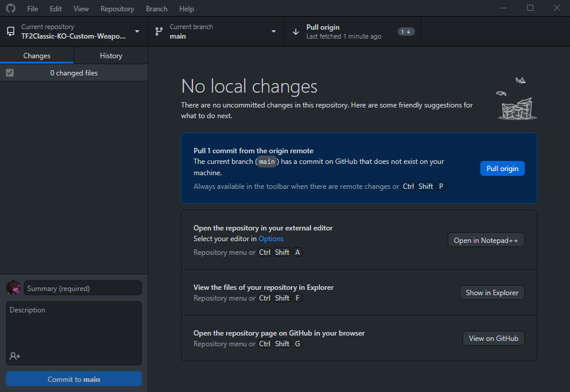Viewport: 570px width, 392px height.
Task: Click the branch icon beside Current branch
Action: click(159, 31)
